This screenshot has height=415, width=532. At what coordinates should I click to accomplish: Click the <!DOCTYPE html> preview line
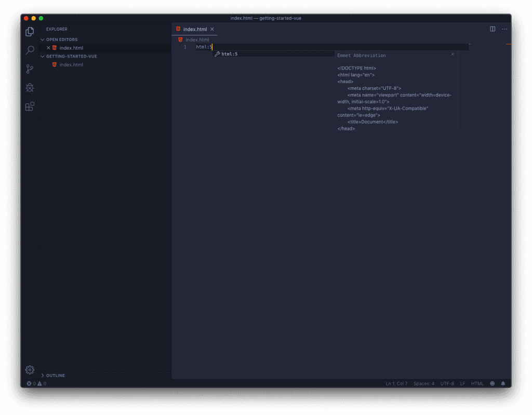(356, 68)
